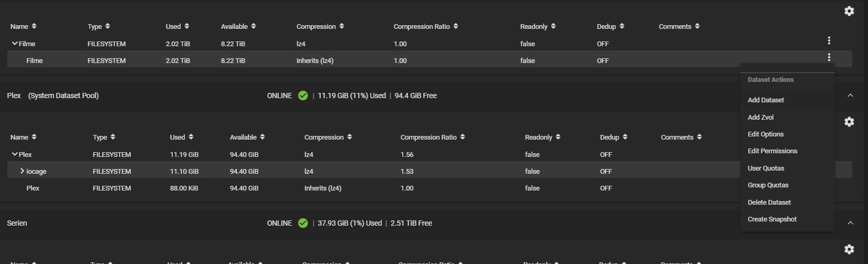
Task: Select the iocage dataset name
Action: click(x=36, y=171)
